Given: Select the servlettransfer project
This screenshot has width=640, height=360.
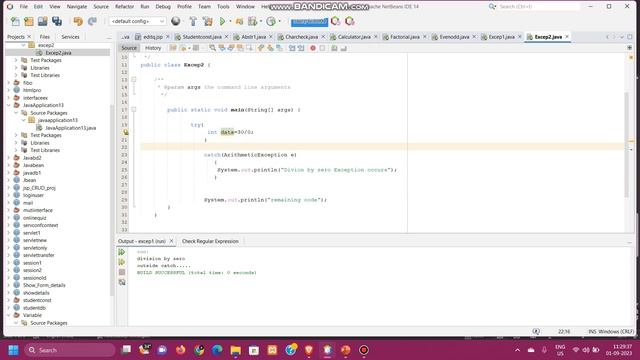Looking at the screenshot, I should pyautogui.click(x=38, y=255).
